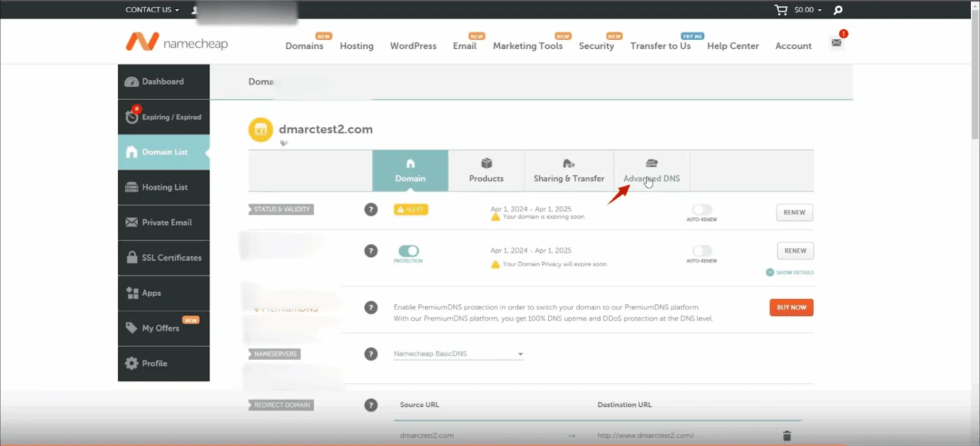Click the user account icon in top bar

point(195,10)
